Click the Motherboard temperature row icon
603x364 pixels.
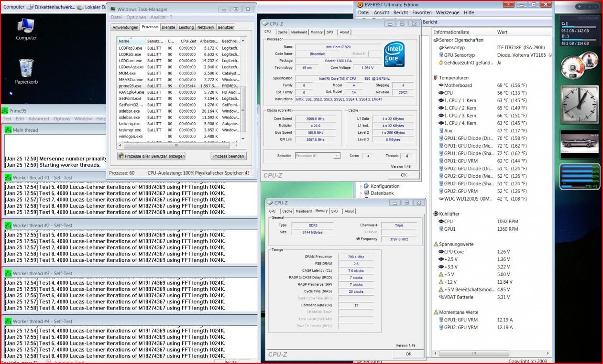[441, 86]
